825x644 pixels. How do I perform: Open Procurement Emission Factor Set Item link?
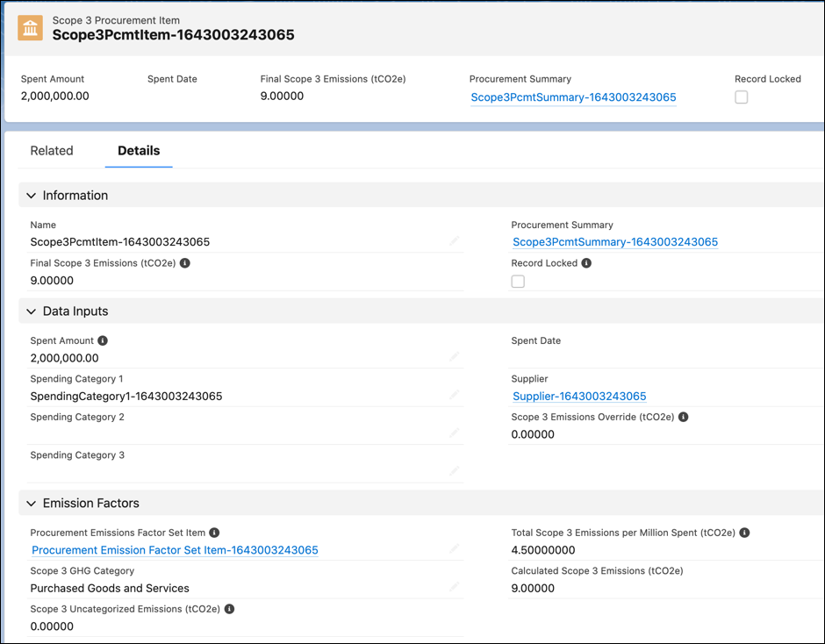point(175,550)
